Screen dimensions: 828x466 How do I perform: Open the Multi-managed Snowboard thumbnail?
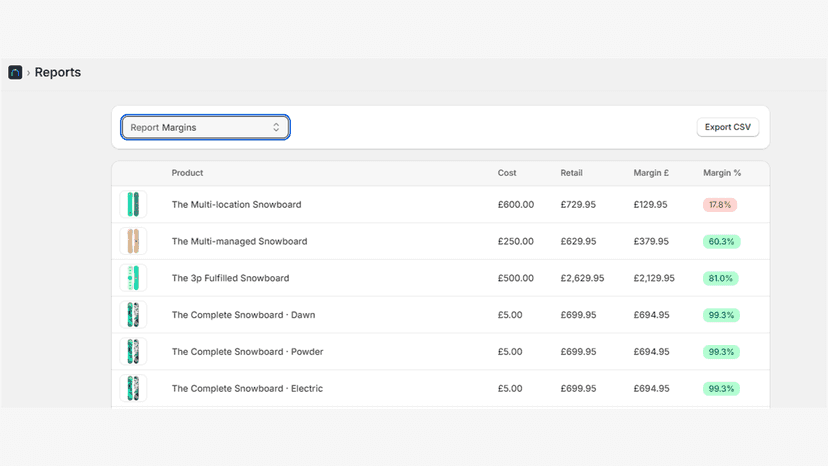(133, 241)
